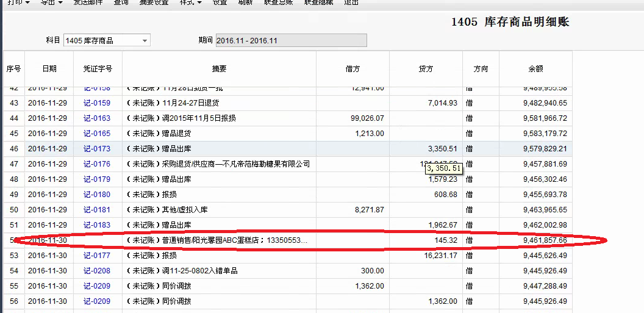
Task: Click balance 9,463,965.65
Action: coord(545,209)
